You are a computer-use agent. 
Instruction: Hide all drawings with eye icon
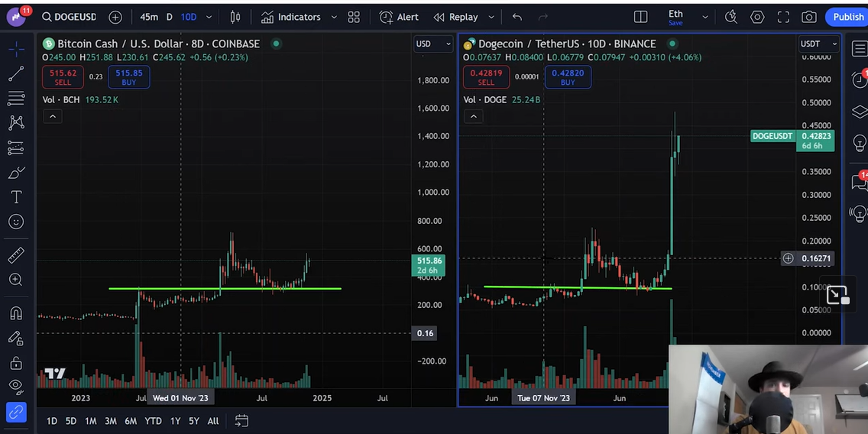pos(16,385)
